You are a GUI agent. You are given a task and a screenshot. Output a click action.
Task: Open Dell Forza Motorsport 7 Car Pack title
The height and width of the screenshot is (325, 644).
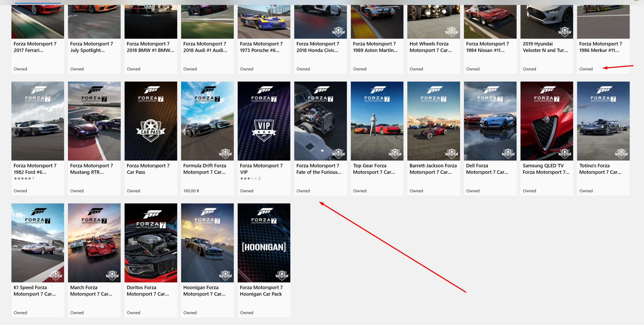pyautogui.click(x=487, y=169)
